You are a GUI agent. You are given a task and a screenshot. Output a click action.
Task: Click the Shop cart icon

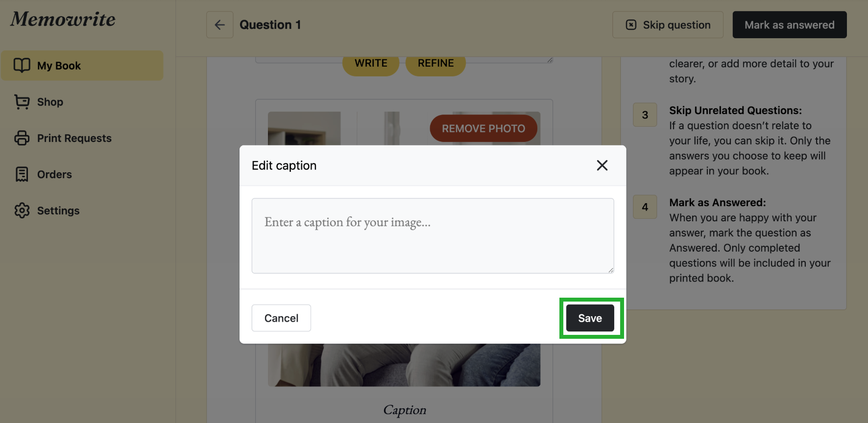click(x=22, y=102)
